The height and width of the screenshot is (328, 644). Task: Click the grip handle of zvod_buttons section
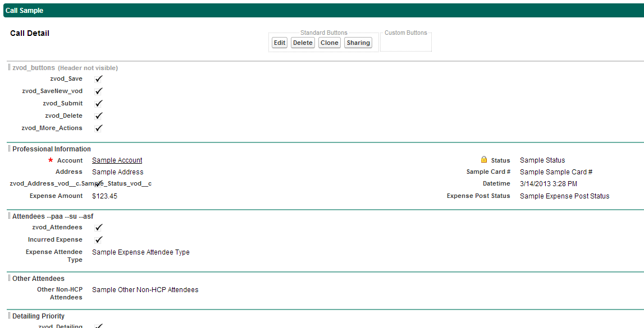(9, 68)
